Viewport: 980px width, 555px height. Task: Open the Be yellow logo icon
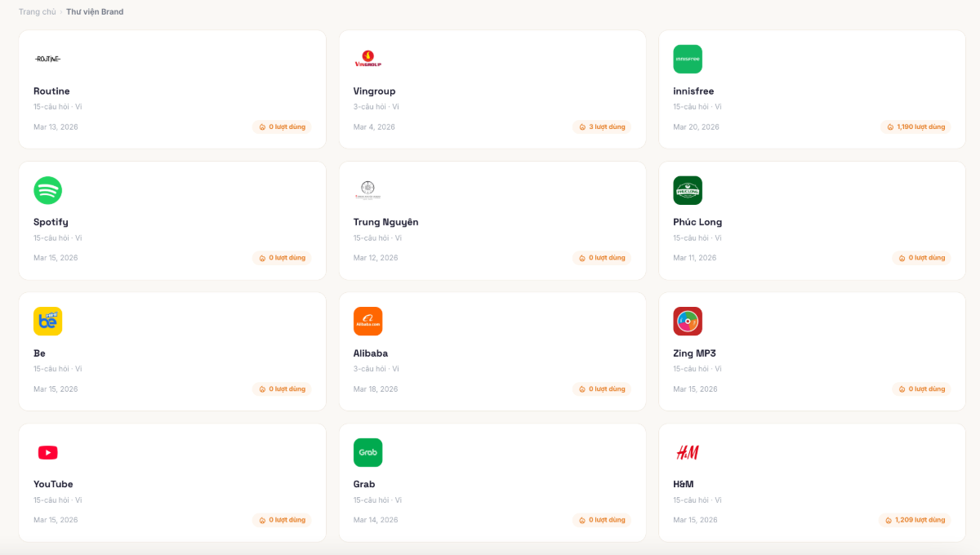coord(47,322)
